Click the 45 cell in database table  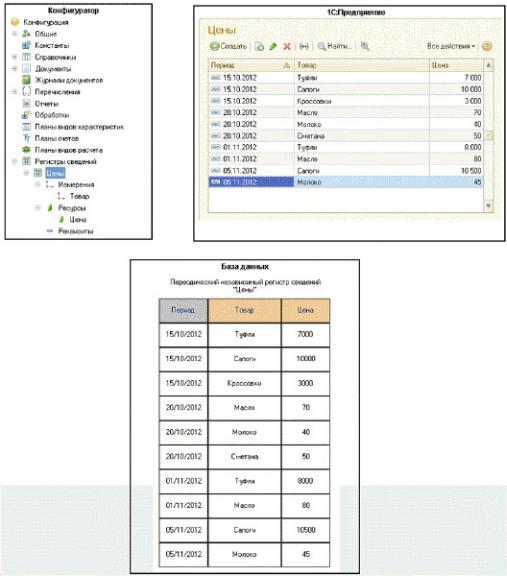click(305, 554)
